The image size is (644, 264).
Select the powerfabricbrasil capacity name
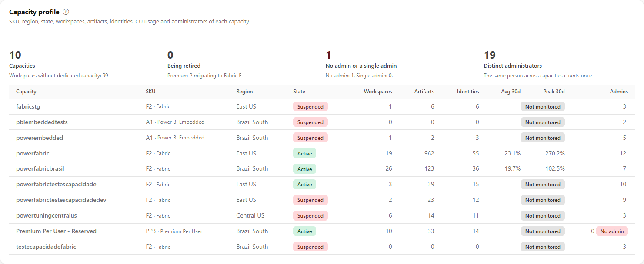click(x=40, y=168)
